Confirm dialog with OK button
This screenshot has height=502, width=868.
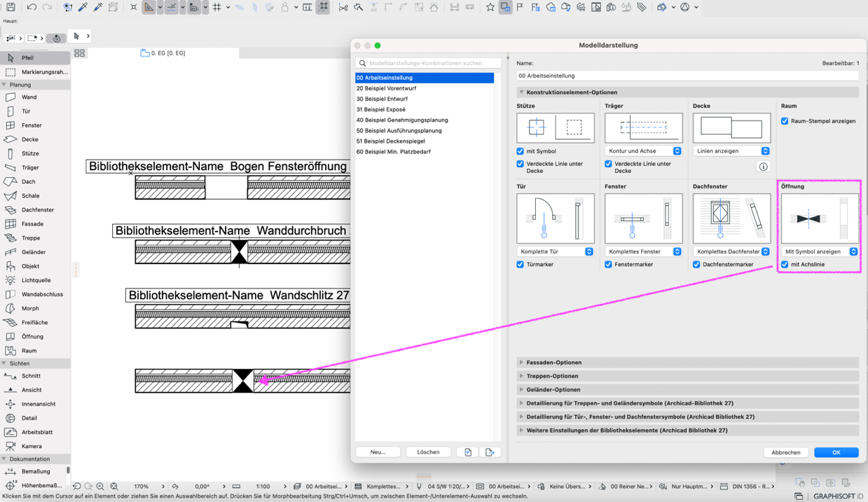[836, 452]
